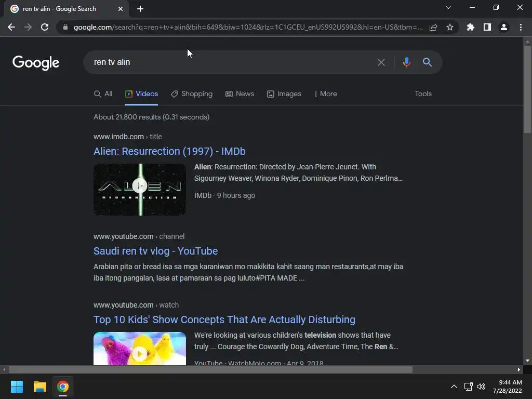Image resolution: width=532 pixels, height=399 pixels.
Task: Close the 'ren tv alin' tab
Action: 121,9
